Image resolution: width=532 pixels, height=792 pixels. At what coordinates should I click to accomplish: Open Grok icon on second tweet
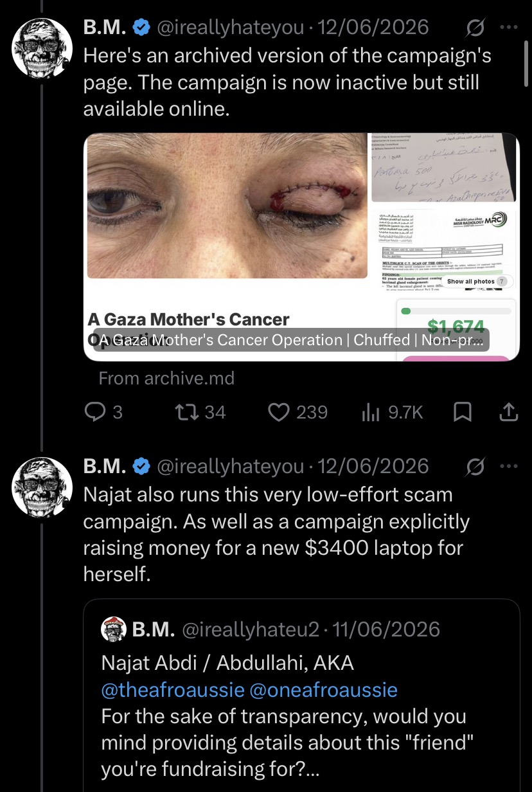(476, 466)
